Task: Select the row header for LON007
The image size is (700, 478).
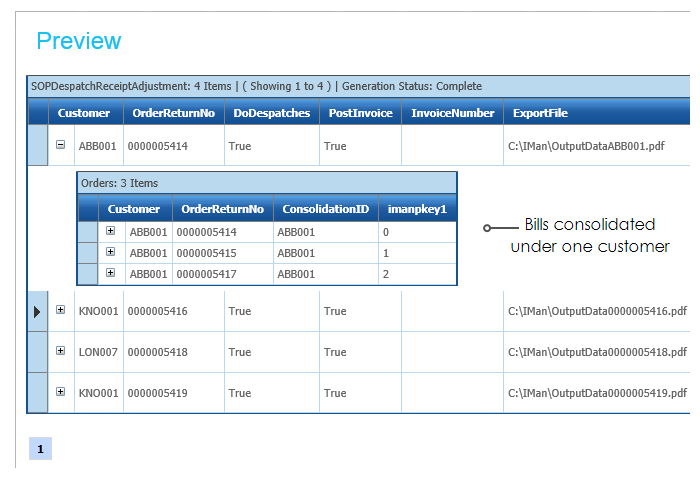Action: click(37, 352)
